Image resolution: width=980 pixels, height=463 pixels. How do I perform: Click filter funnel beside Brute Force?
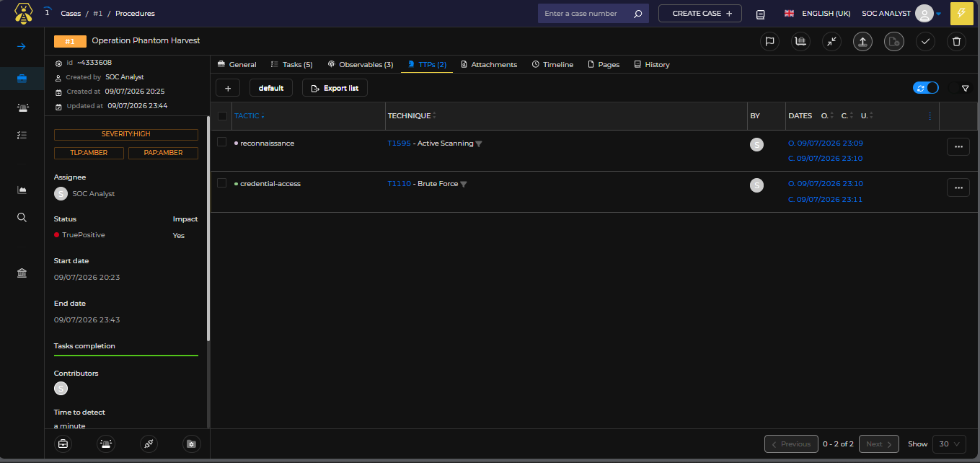pos(464,185)
